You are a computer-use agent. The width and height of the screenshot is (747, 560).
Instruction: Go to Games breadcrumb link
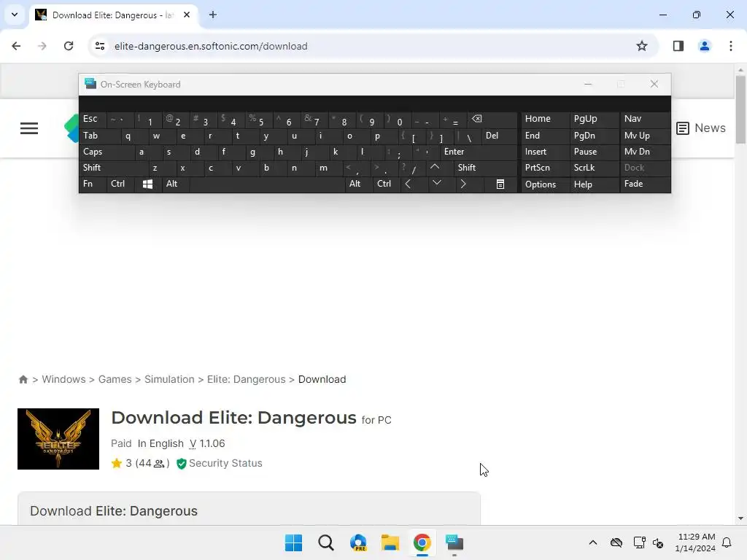click(115, 379)
